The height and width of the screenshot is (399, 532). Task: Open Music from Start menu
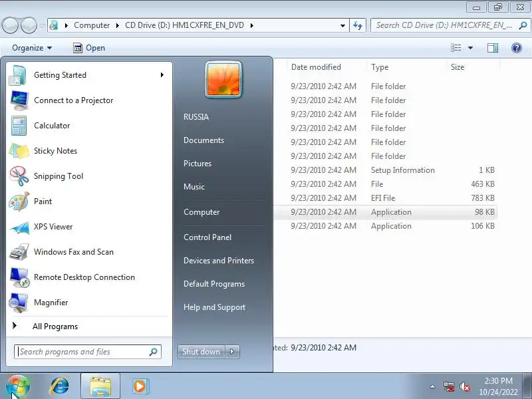[194, 187]
